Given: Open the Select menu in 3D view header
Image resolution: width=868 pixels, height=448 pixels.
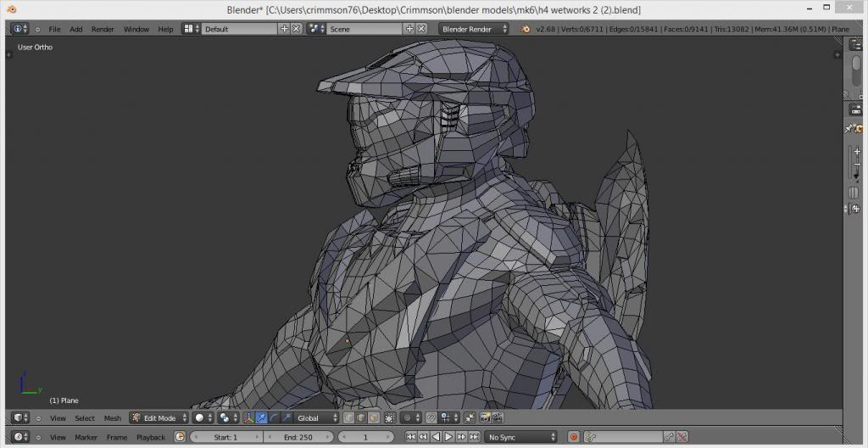Looking at the screenshot, I should point(85,418).
